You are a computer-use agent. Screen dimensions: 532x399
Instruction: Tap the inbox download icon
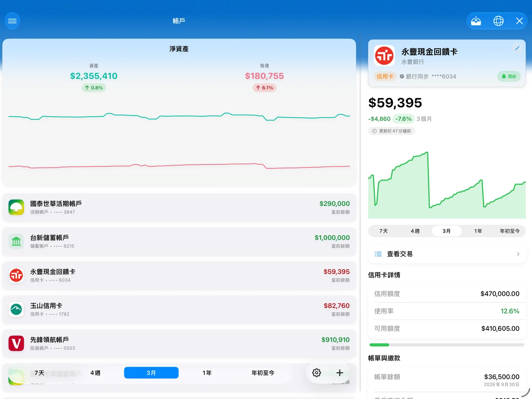point(476,21)
